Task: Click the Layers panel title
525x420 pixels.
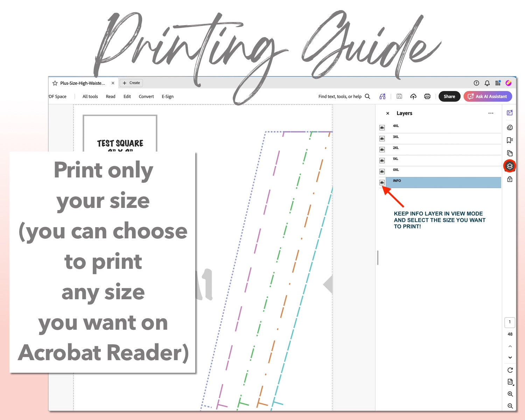Action: 404,113
